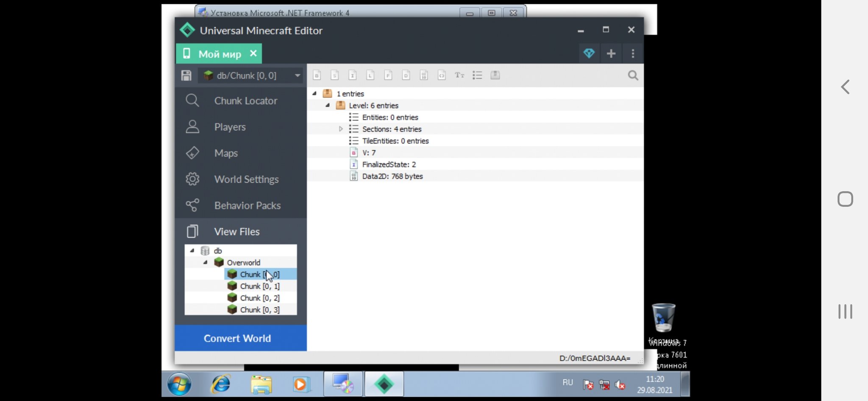Tap the Android home button
Image resolution: width=868 pixels, height=401 pixels.
(x=845, y=199)
